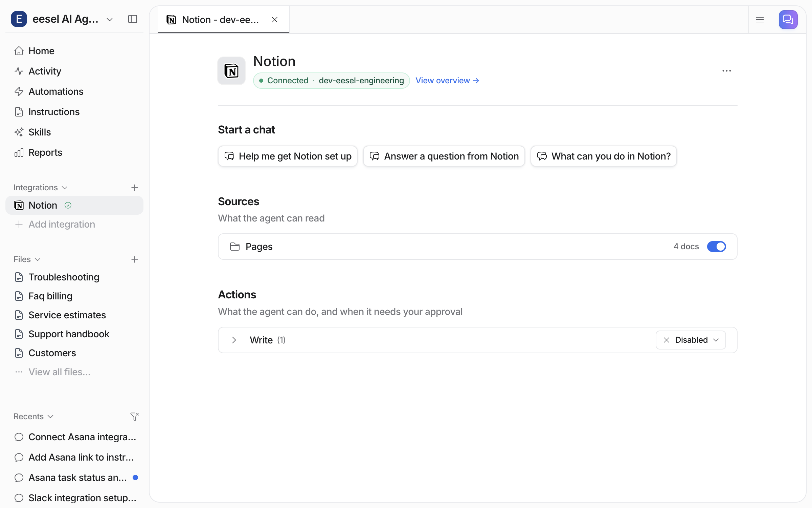Open the chat panel icon at top right

788,20
